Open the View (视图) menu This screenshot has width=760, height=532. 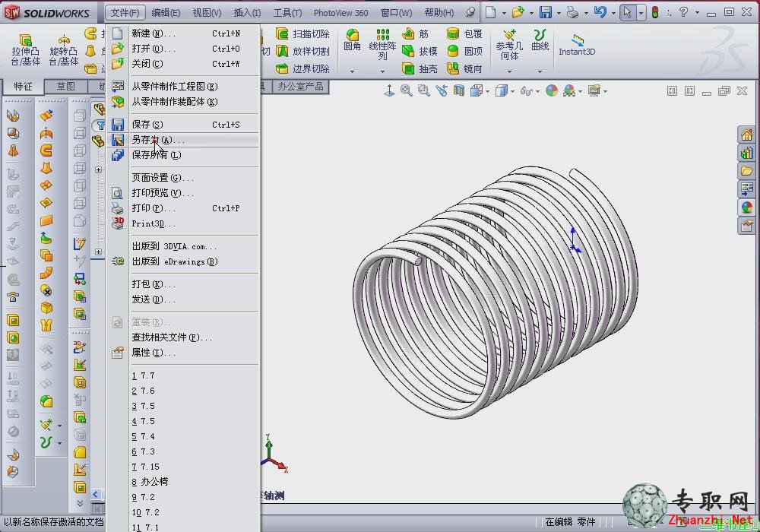pyautogui.click(x=207, y=13)
